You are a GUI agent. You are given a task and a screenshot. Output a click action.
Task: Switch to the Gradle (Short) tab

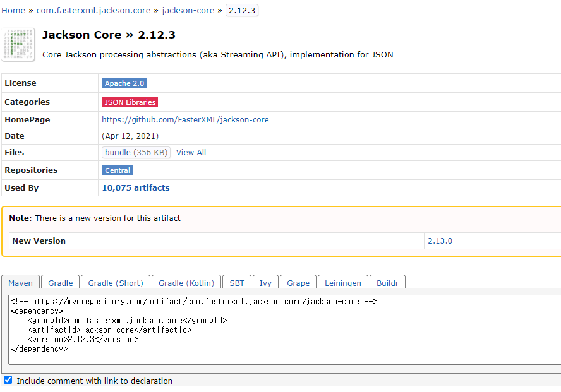click(x=116, y=283)
